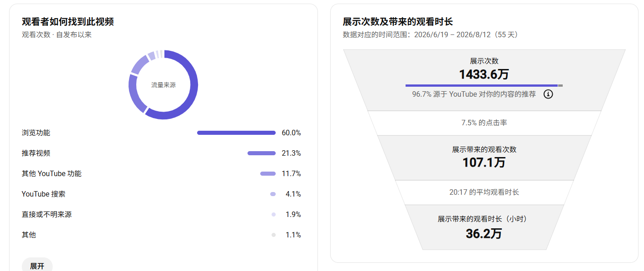
Task: Click the 流量来源 donut chart center
Action: 163,85
